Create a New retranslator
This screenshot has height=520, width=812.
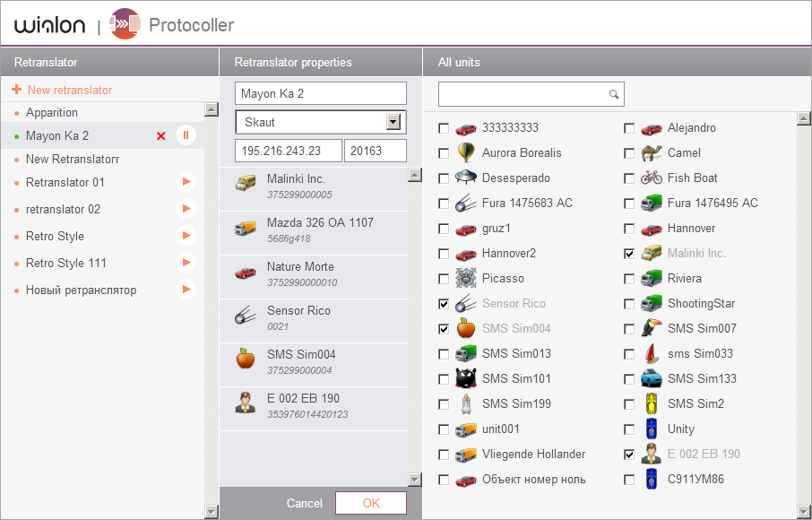(x=70, y=90)
